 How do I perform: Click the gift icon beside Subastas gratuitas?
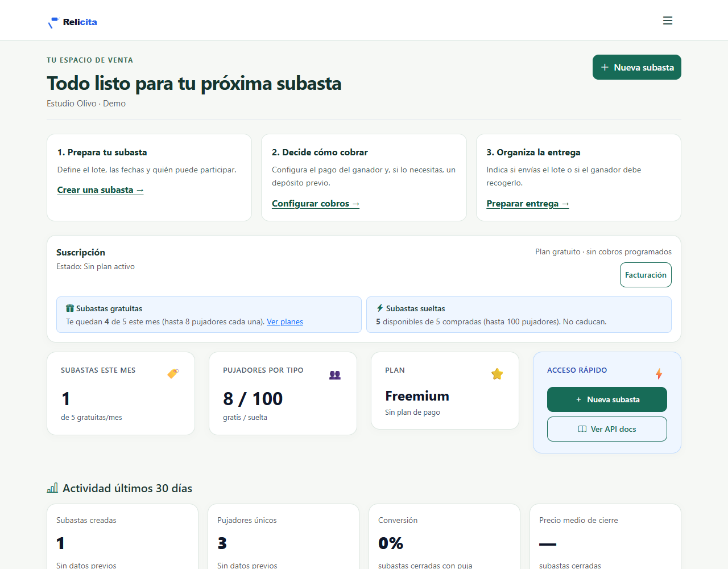pyautogui.click(x=70, y=308)
